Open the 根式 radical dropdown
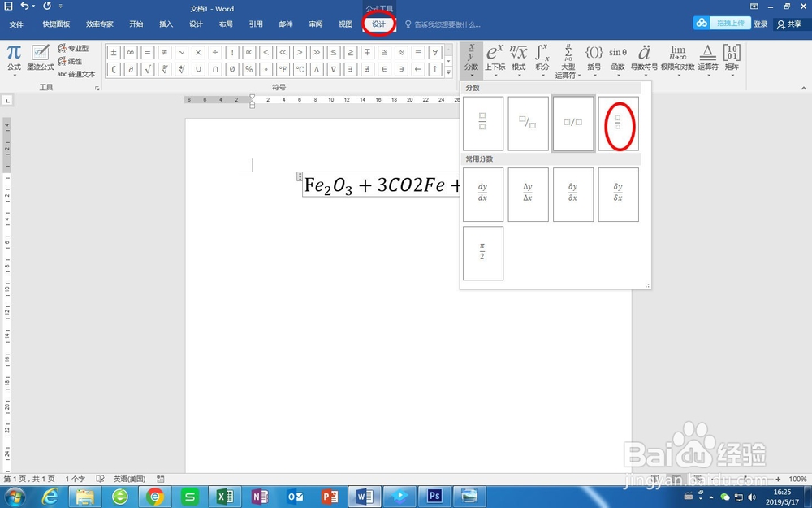 [x=518, y=60]
